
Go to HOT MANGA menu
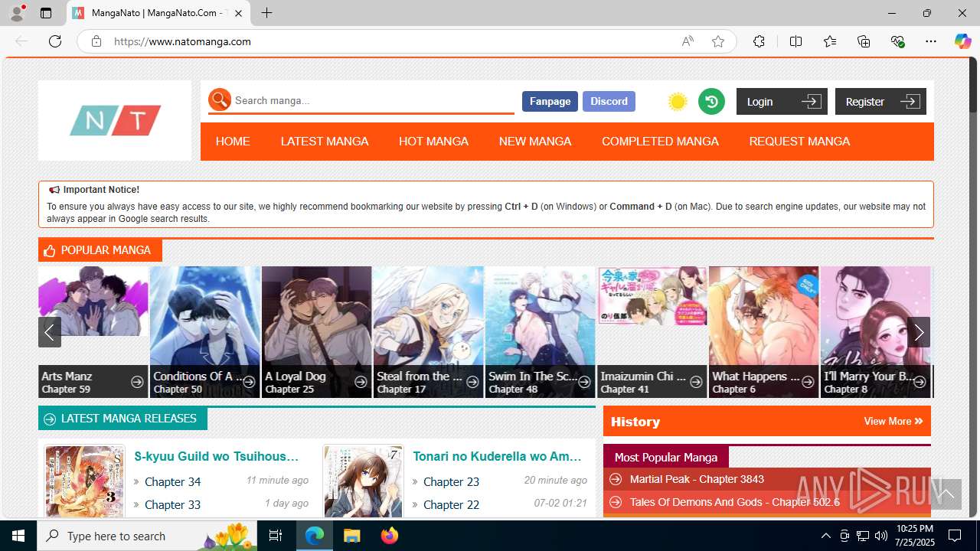pyautogui.click(x=433, y=142)
